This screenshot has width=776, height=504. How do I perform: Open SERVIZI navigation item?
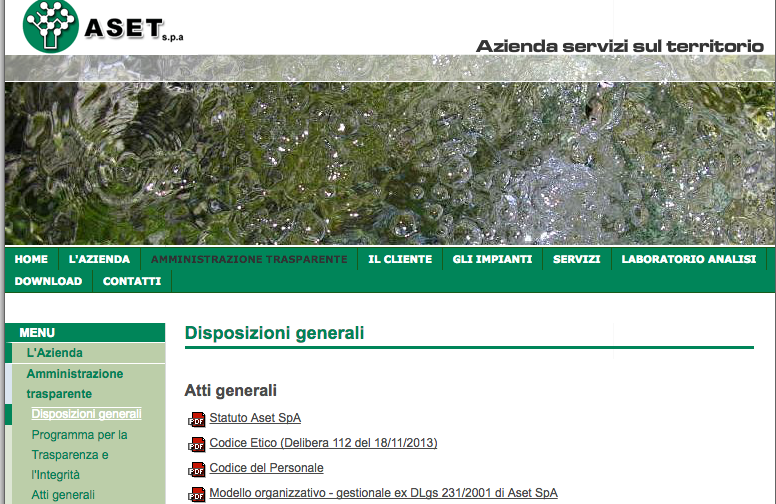coord(577,259)
